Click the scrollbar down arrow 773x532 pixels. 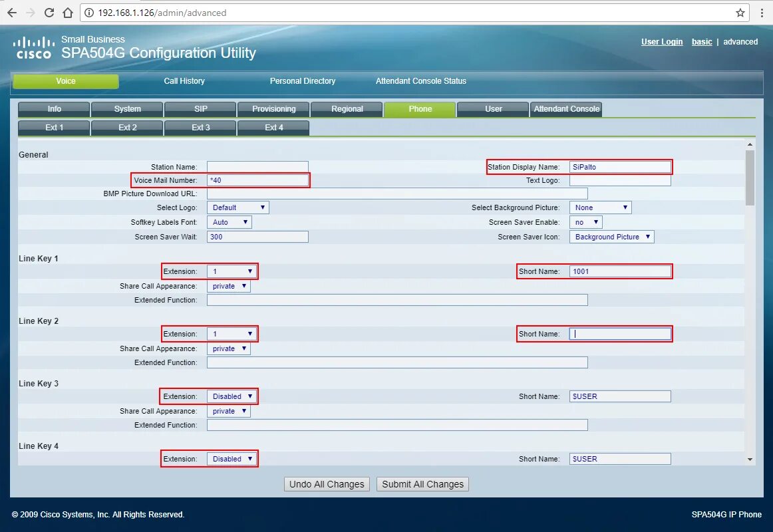[x=750, y=460]
